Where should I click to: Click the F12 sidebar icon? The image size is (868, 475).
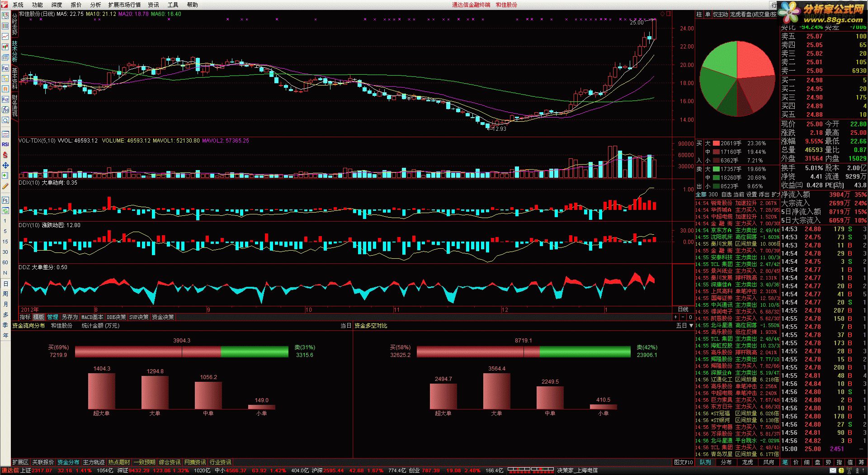(x=5, y=99)
